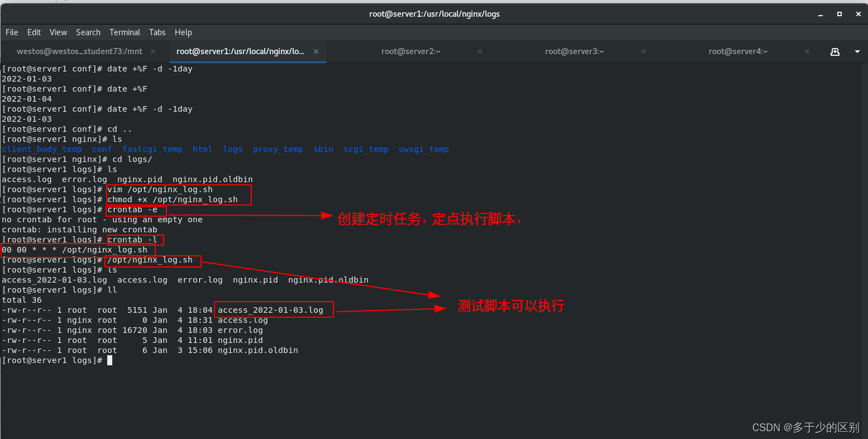The height and width of the screenshot is (439, 868).
Task: Click the 'chmod +x /opt/nginx_log.sh' command
Action: click(173, 199)
